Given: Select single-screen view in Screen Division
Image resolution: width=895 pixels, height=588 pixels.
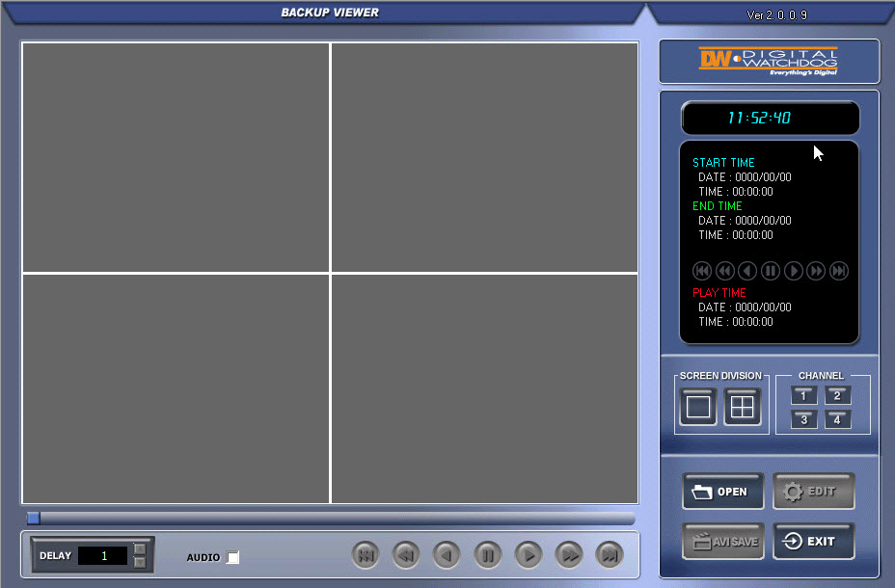Looking at the screenshot, I should [698, 407].
